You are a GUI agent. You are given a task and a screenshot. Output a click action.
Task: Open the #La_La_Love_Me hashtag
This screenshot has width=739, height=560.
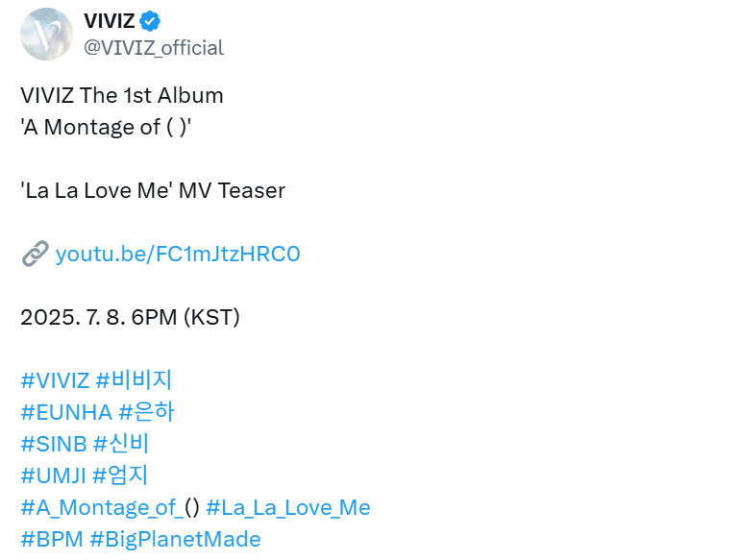(x=288, y=507)
